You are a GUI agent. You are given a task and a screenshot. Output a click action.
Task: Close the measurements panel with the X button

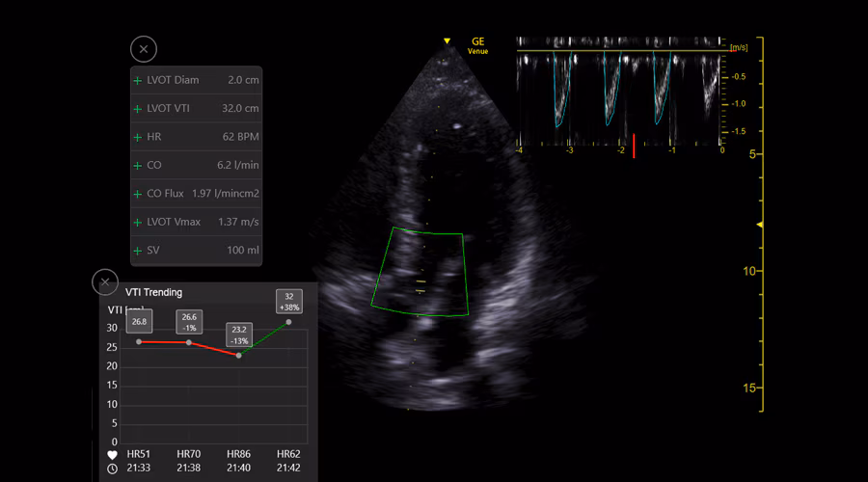[x=144, y=49]
